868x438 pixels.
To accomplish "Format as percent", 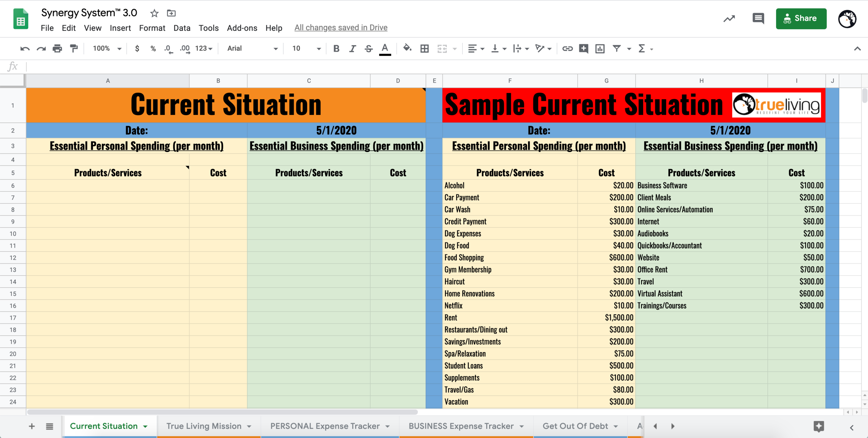I will click(153, 48).
